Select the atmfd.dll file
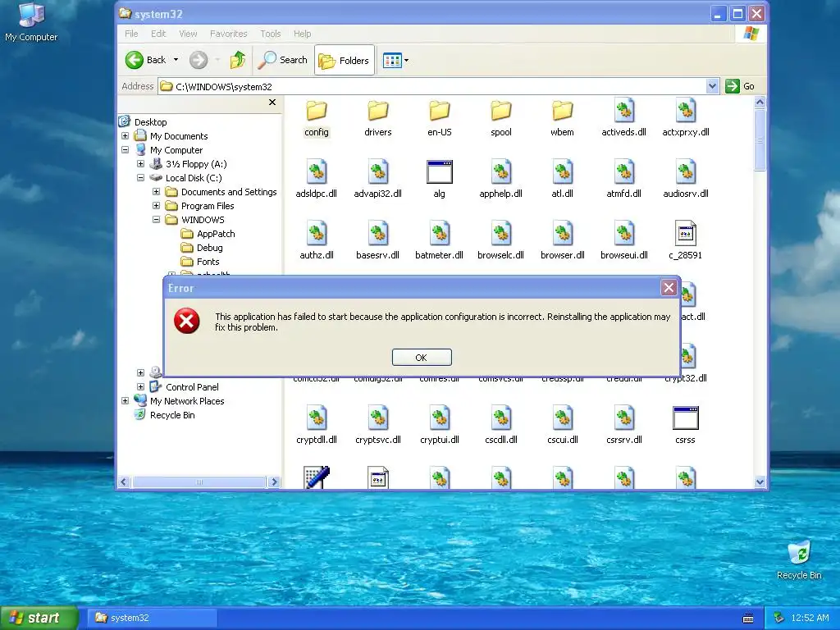The image size is (840, 630). (624, 180)
